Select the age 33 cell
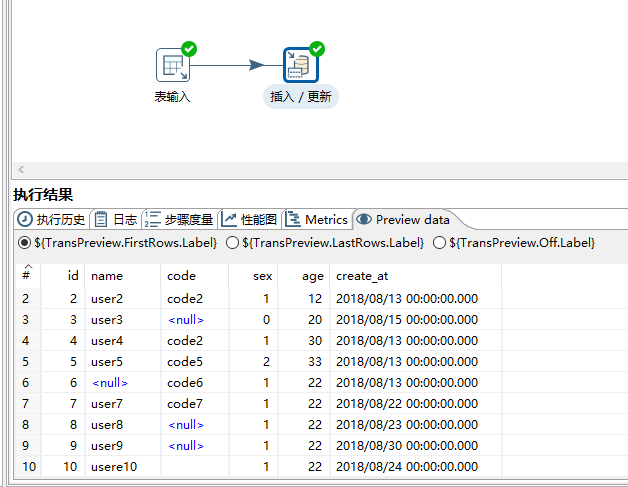Viewport: 628px width, 487px height. (x=304, y=362)
